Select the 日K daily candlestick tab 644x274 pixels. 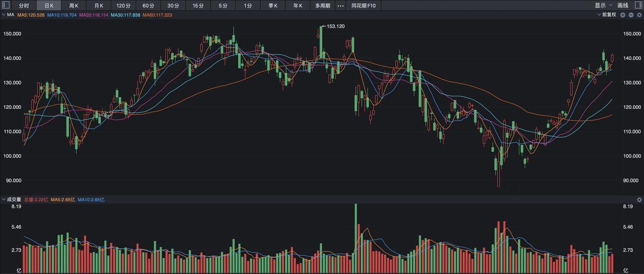[x=49, y=6]
